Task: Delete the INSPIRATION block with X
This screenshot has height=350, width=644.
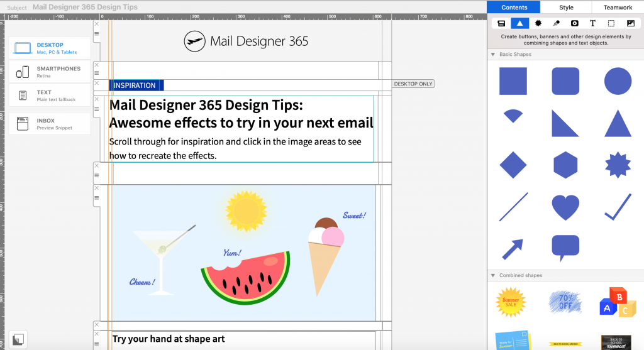Action: point(96,84)
